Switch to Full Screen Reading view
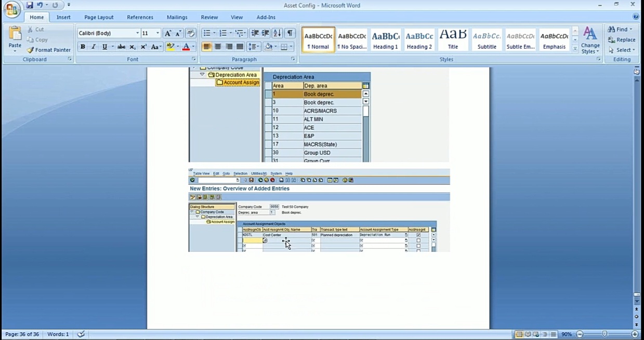The width and height of the screenshot is (644, 340). (x=528, y=334)
